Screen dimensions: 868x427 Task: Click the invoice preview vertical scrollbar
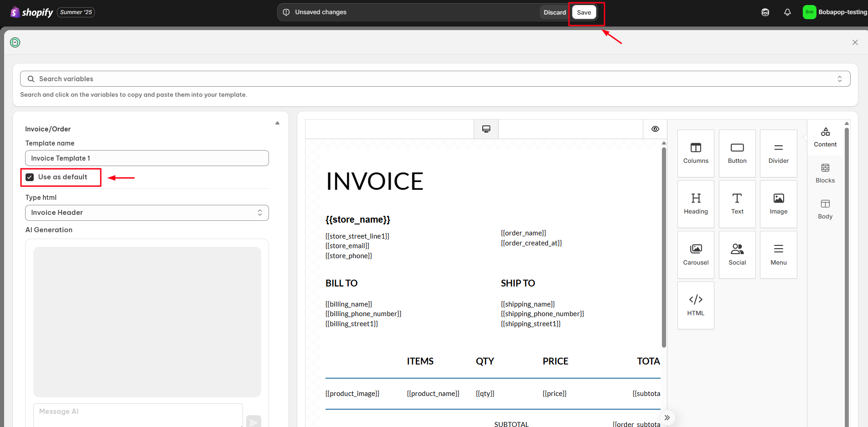pos(664,246)
